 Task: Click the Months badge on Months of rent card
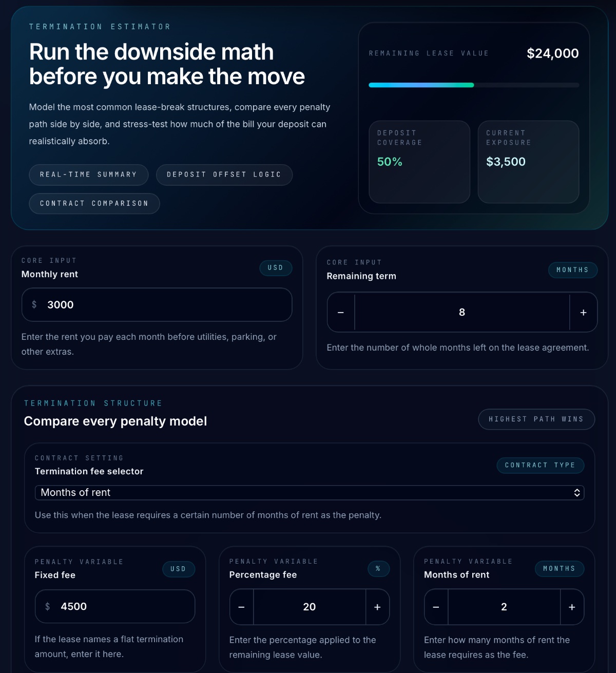point(560,568)
